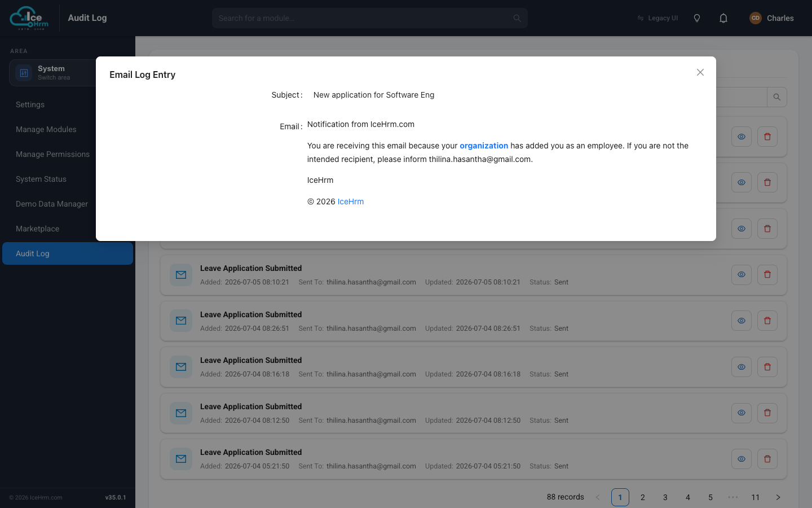This screenshot has width=812, height=508.
Task: Click the subject text 'New application for Software Eng'
Action: [374, 95]
